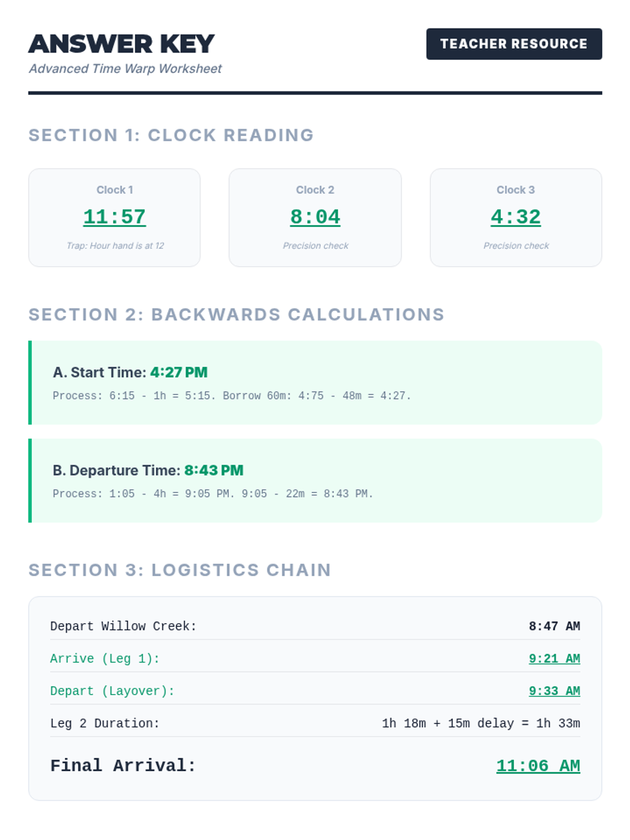The width and height of the screenshot is (630, 840).
Task: Click the Advanced Time Warp Worksheet subtitle
Action: pyautogui.click(x=125, y=69)
